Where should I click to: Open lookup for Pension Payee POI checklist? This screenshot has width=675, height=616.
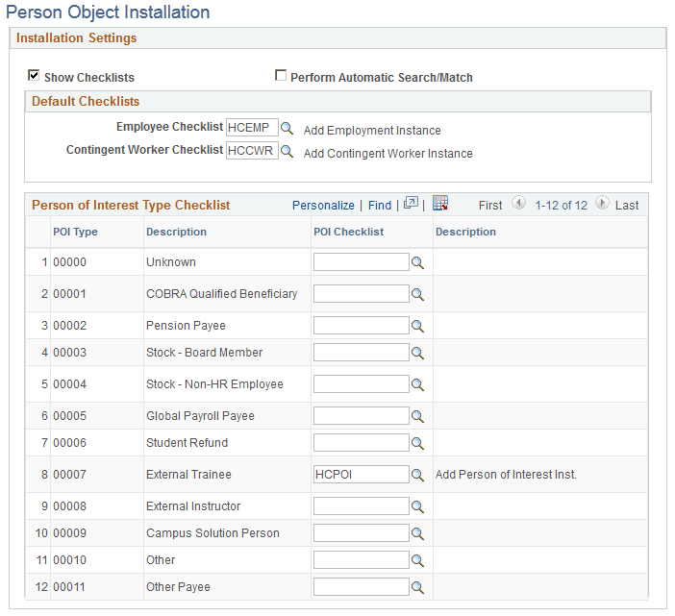click(x=417, y=326)
